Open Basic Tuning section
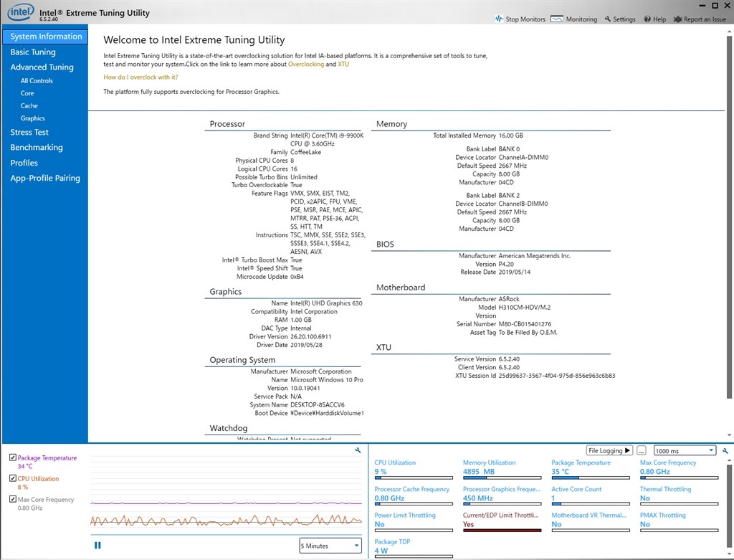The width and height of the screenshot is (734, 560). tap(33, 52)
